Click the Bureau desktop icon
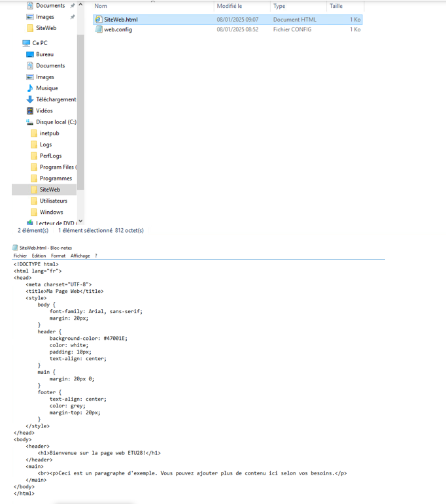The height and width of the screenshot is (504, 446). pyautogui.click(x=30, y=54)
